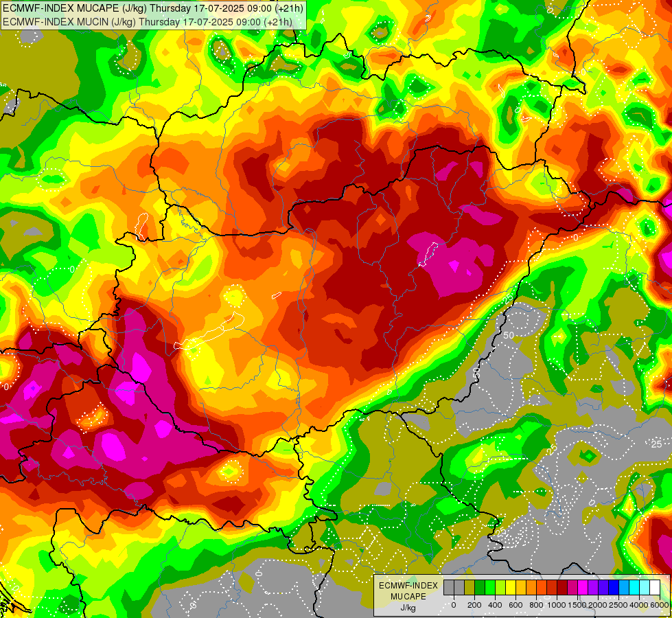Select the brick-red swatch left of 1000

point(552,587)
